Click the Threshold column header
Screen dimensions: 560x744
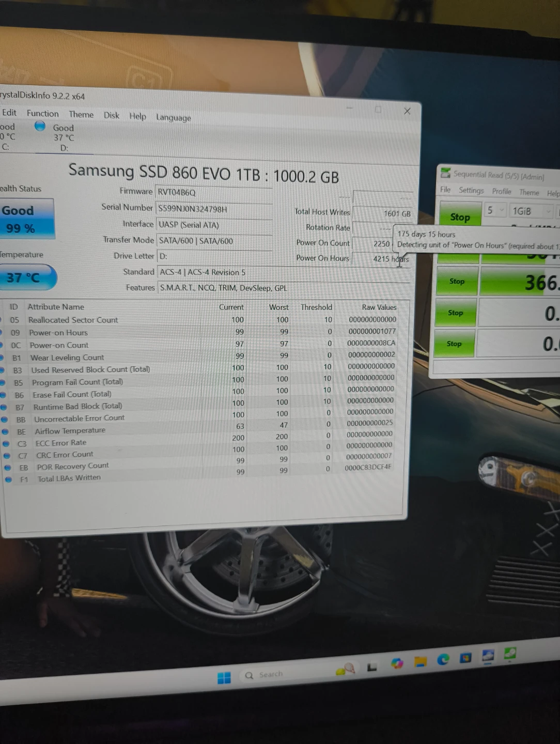pos(316,307)
